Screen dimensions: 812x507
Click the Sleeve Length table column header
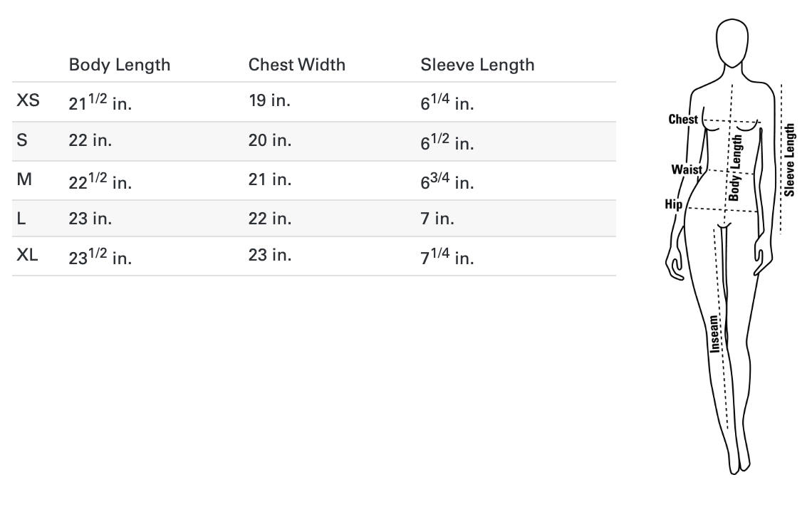coord(477,65)
